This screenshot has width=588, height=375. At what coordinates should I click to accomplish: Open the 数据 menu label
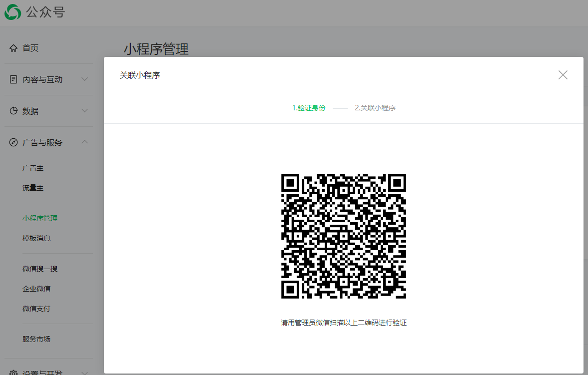click(x=30, y=111)
